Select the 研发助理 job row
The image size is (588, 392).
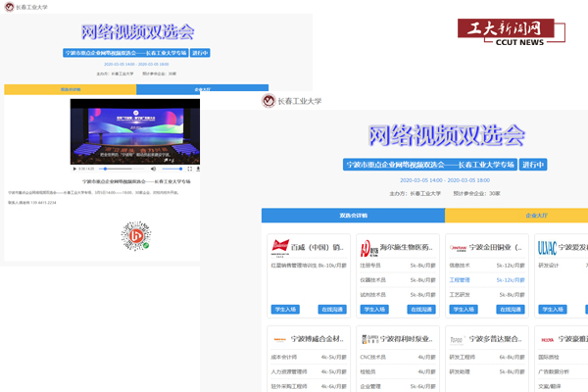tap(487, 371)
